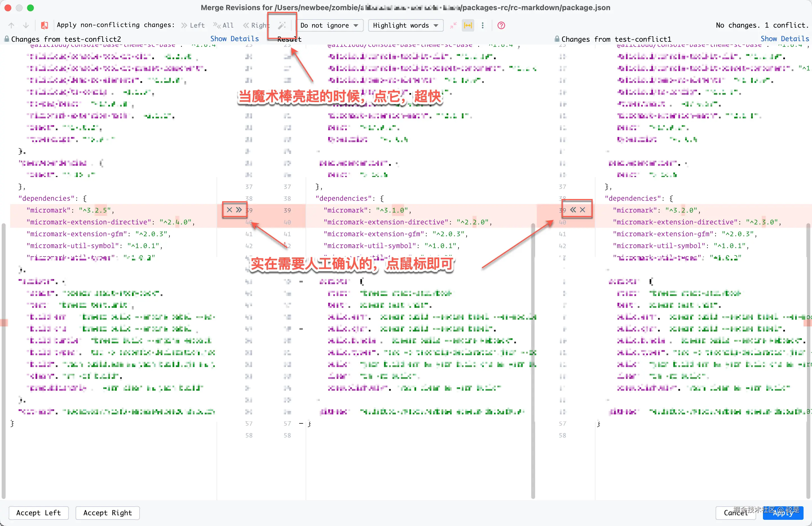
Task: Toggle synchronize scrolling button
Action: 468,25
